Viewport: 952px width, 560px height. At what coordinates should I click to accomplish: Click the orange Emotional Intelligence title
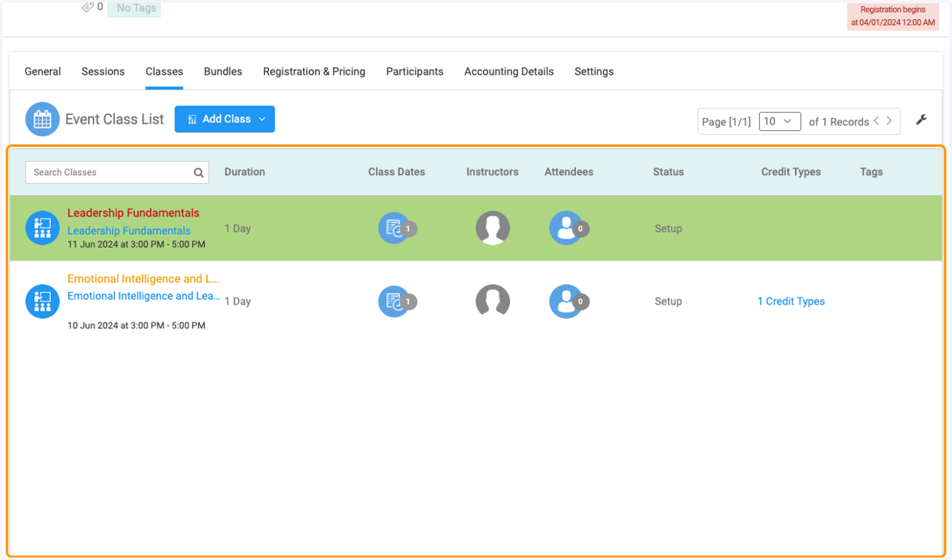(143, 279)
